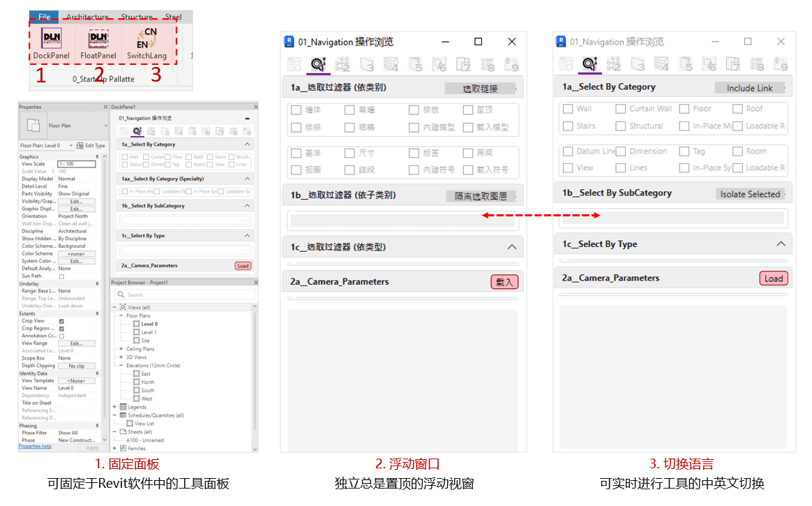Open the Architecture ribbon tab

(x=87, y=17)
